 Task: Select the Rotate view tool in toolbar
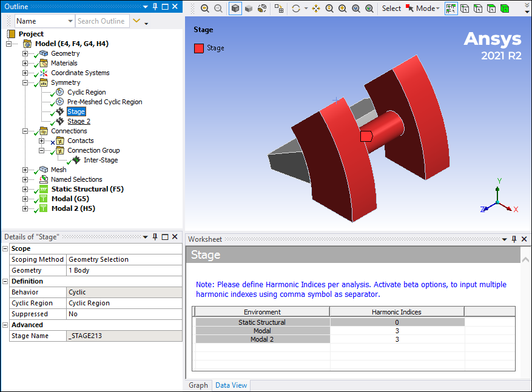[296, 8]
